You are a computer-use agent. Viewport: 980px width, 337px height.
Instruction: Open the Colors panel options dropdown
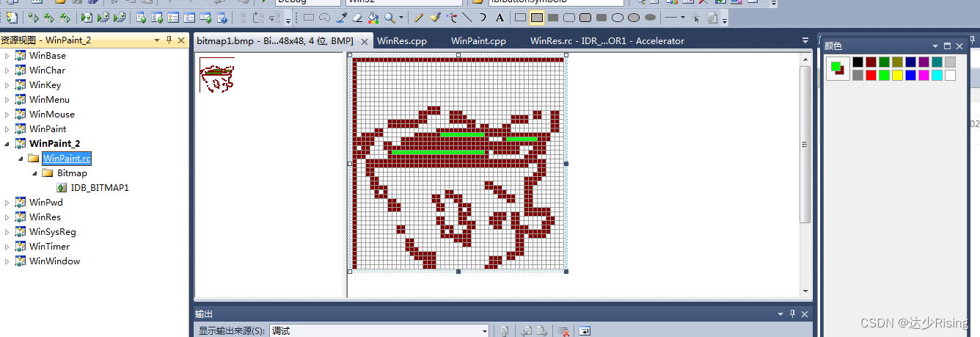pos(935,46)
